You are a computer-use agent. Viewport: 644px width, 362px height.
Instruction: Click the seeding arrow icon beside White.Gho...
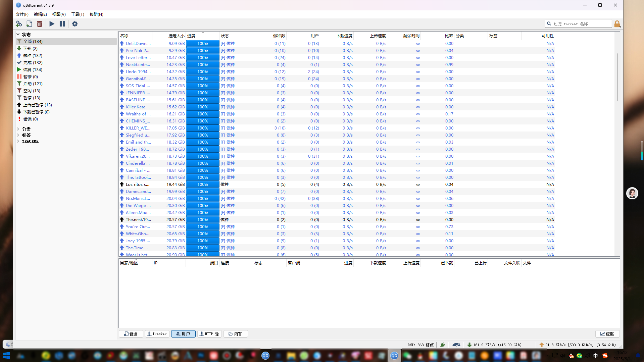pos(122,234)
